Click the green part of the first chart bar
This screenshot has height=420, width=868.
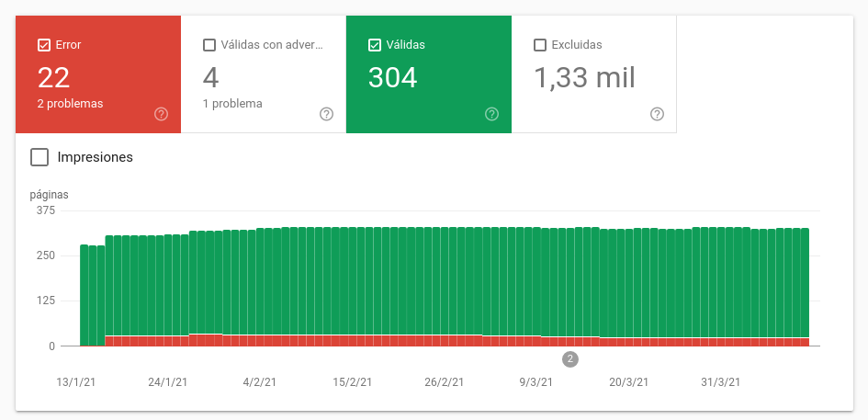pos(85,294)
